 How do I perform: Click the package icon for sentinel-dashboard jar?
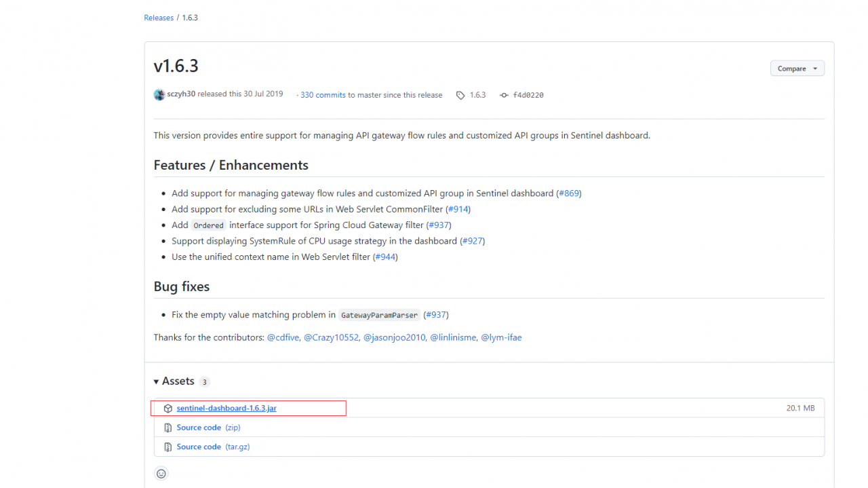(x=168, y=409)
